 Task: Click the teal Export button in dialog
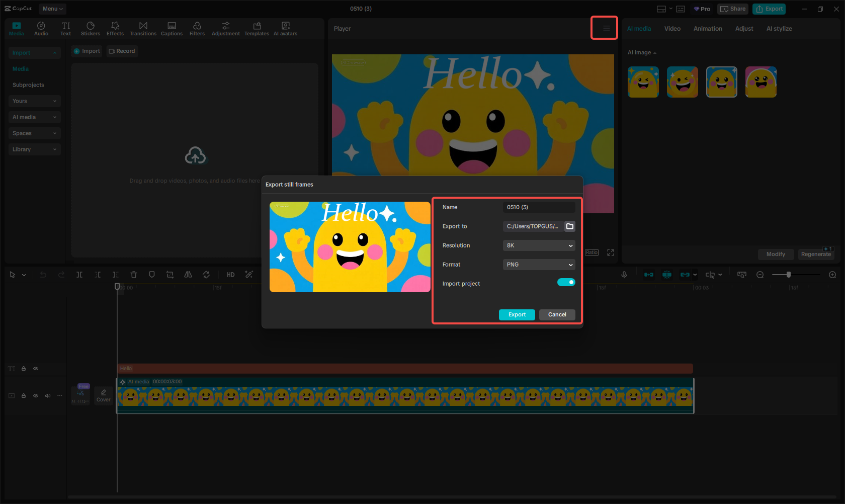(x=517, y=315)
